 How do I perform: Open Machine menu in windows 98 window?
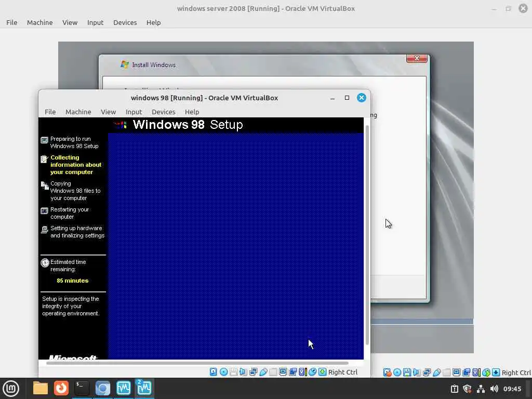[x=78, y=112]
